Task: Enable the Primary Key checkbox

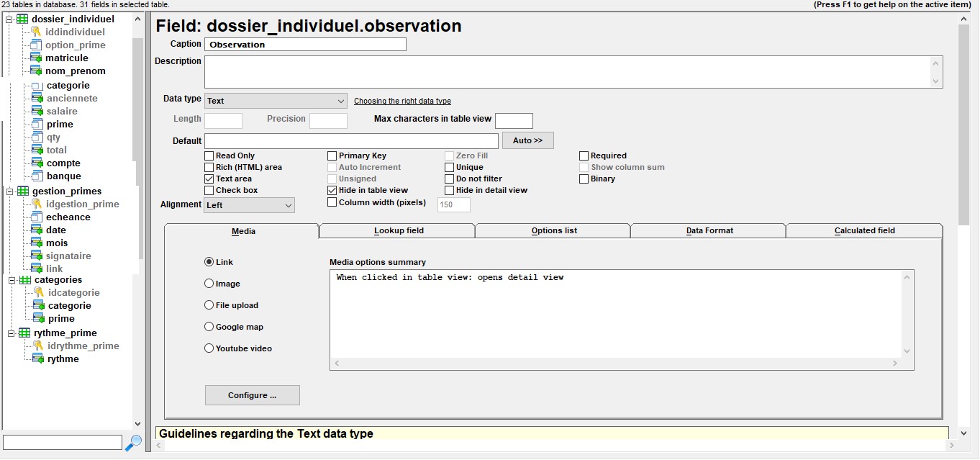Action: click(x=332, y=155)
